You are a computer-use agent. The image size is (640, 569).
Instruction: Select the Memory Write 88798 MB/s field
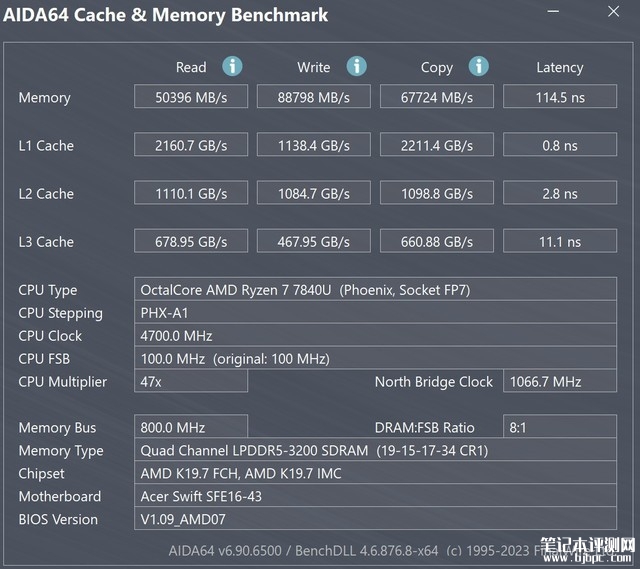314,96
